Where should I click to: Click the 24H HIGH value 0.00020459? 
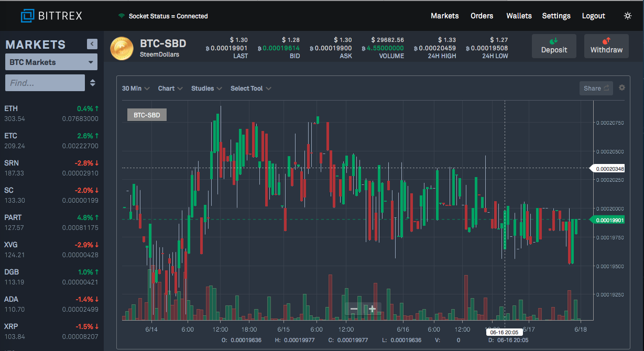[x=435, y=48]
